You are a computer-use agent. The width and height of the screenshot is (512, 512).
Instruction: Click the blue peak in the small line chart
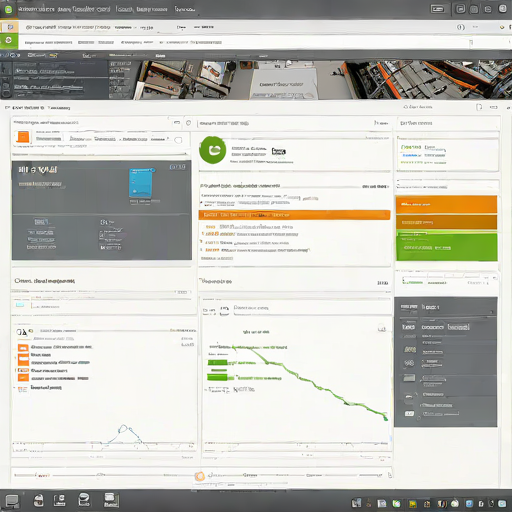[124, 428]
